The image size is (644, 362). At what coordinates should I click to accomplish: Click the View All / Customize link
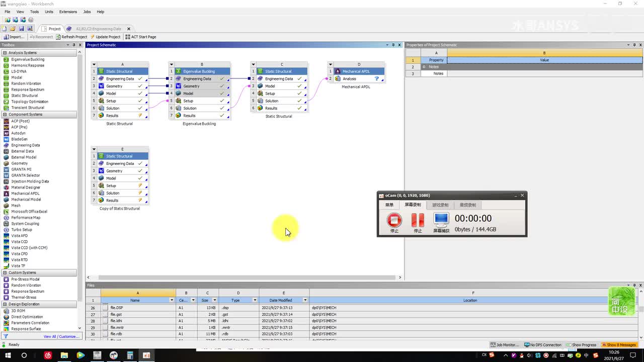[61, 336]
